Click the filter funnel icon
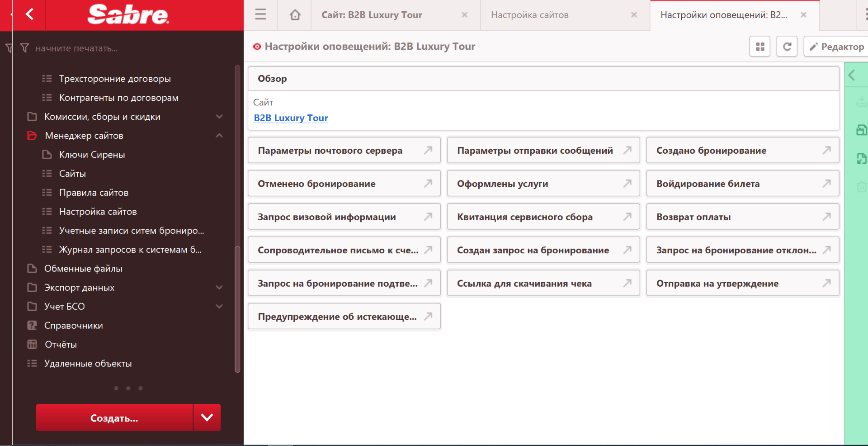The width and height of the screenshot is (868, 446). (x=25, y=48)
